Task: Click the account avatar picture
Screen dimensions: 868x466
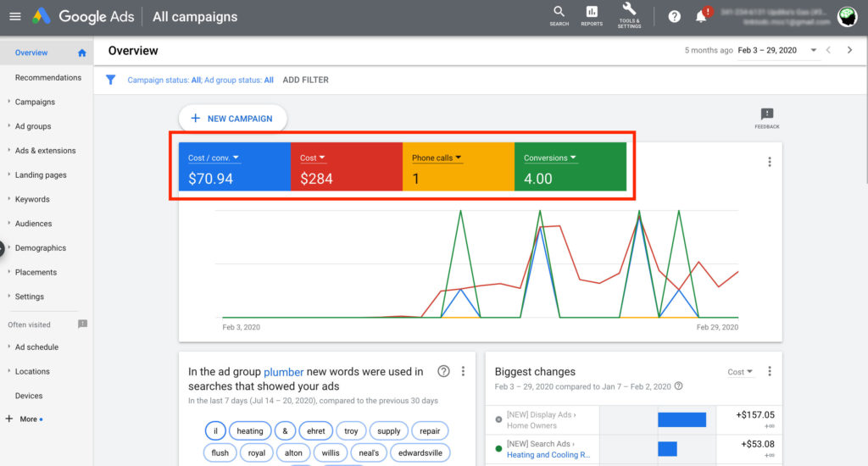Action: pos(847,17)
